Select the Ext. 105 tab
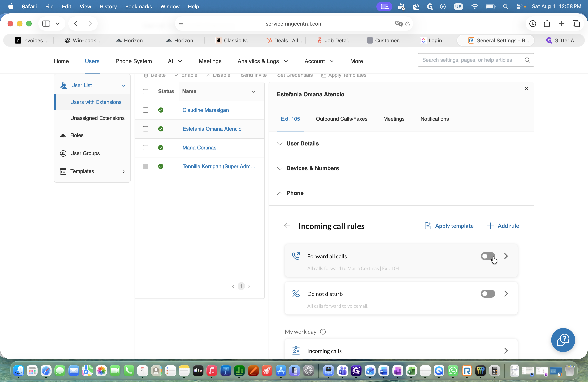 [x=290, y=119]
